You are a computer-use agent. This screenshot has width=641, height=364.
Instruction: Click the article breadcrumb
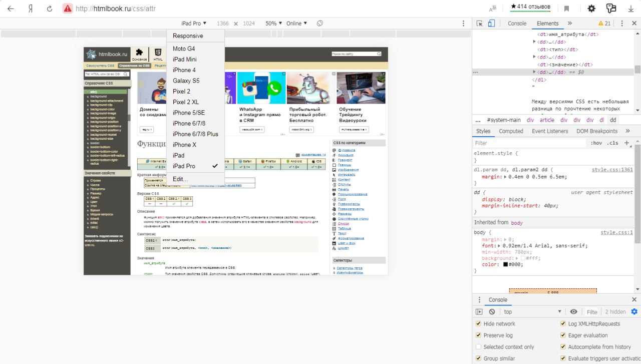pyautogui.click(x=547, y=120)
